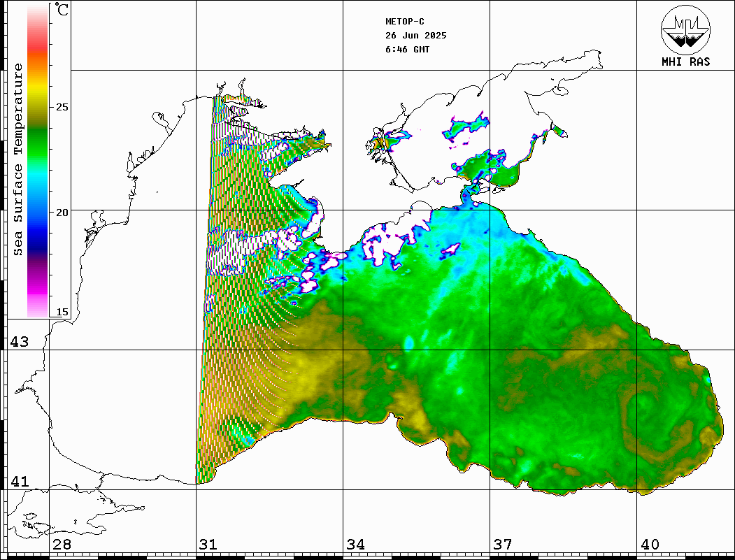Click the '15' legend tick value
The image size is (735, 560).
coord(62,312)
